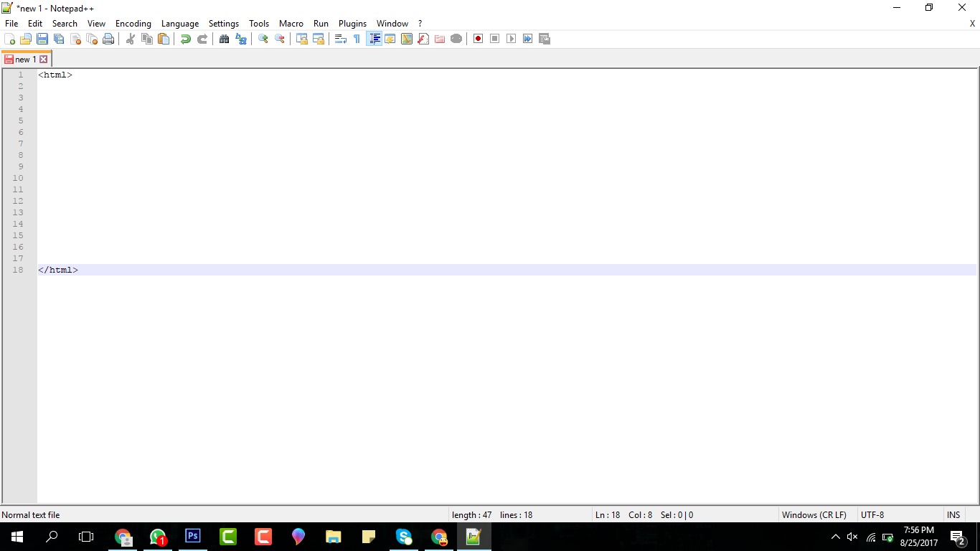Screen dimensions: 980x551
Task: Open the Window menu
Action: coord(392,24)
